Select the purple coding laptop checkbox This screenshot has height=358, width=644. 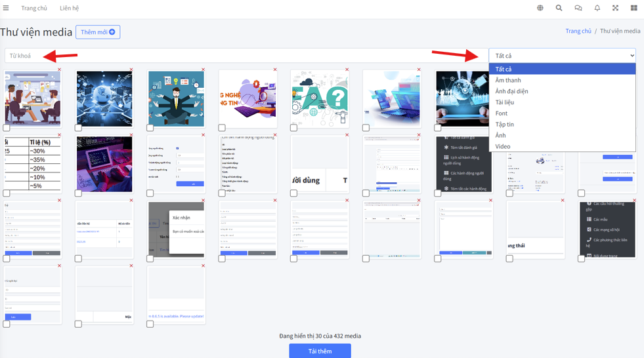[x=78, y=193]
